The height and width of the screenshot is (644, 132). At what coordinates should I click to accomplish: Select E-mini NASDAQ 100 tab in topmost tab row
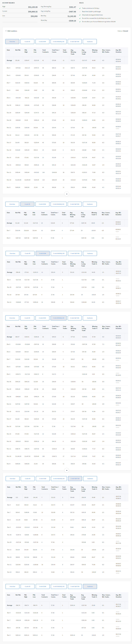click(x=59, y=41)
